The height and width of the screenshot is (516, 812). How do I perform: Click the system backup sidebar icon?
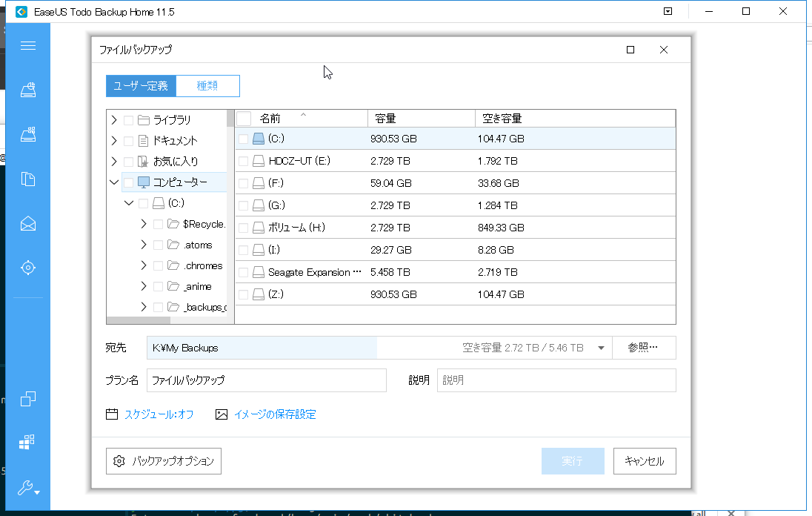[28, 134]
